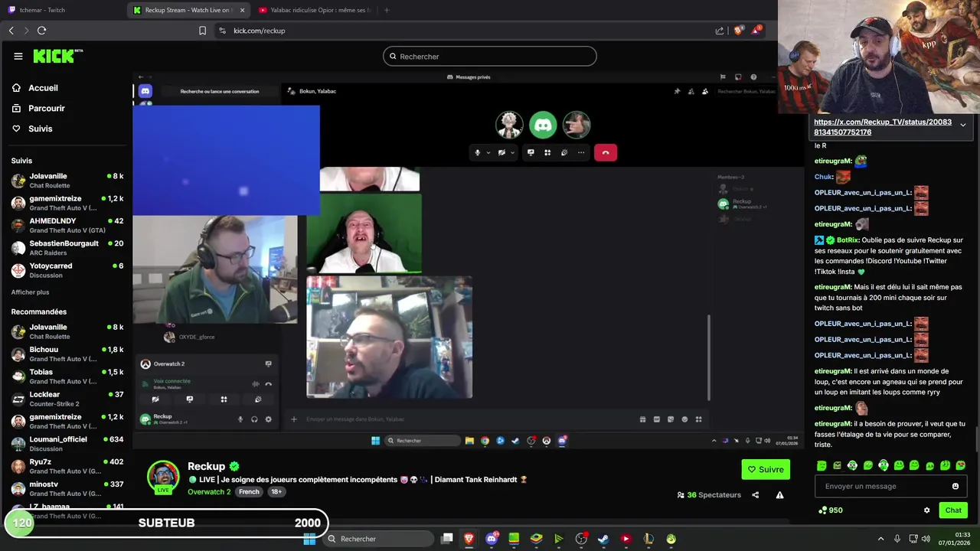The image size is (980, 551).
Task: Report the stream via warning icon
Action: pos(779,495)
